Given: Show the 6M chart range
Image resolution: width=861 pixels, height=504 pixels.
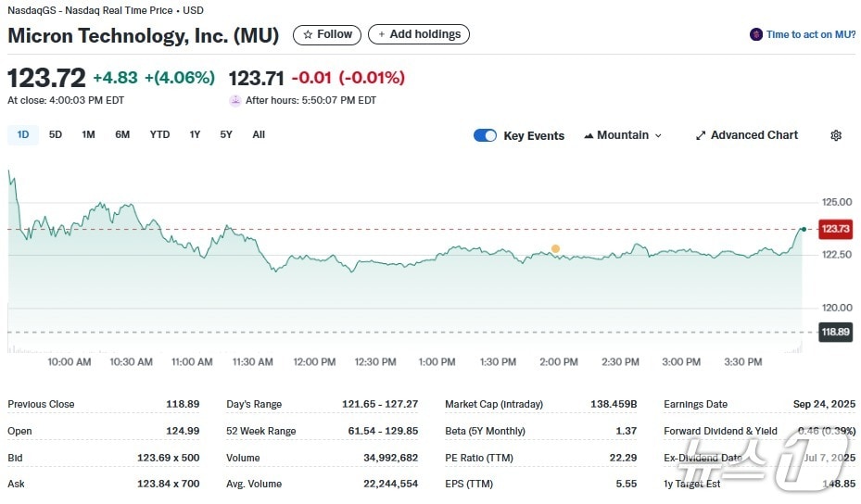Looking at the screenshot, I should click(122, 134).
